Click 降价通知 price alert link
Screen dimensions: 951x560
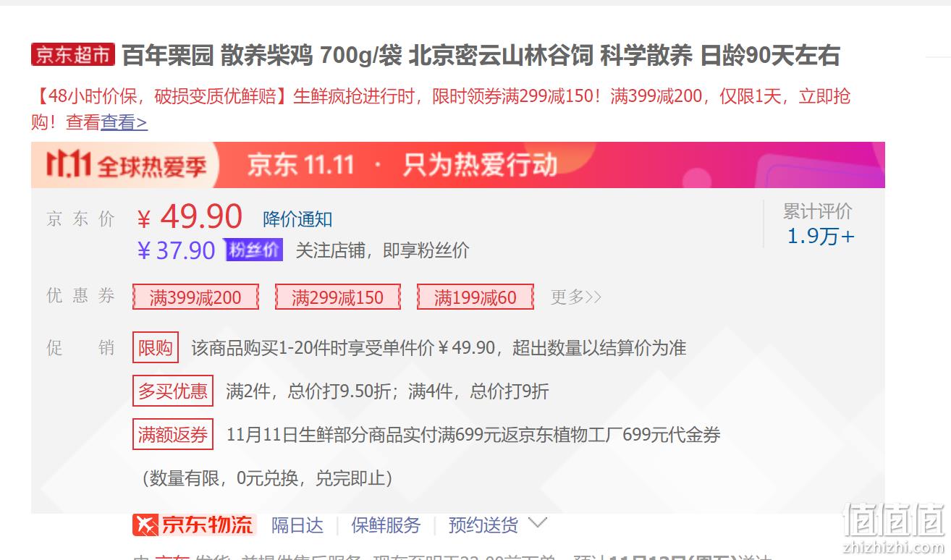pyautogui.click(x=297, y=219)
